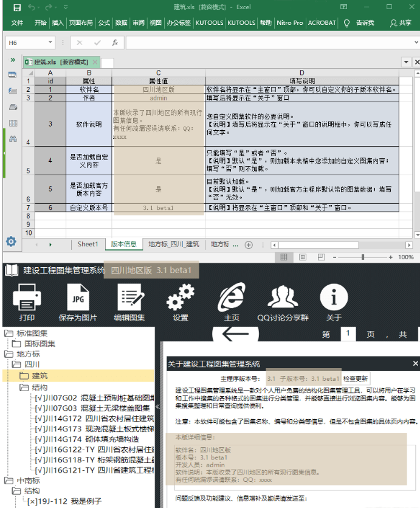Screen dimensions: 420x508
Task: Open the 主页 Internet Explorer icon
Action: [232, 302]
